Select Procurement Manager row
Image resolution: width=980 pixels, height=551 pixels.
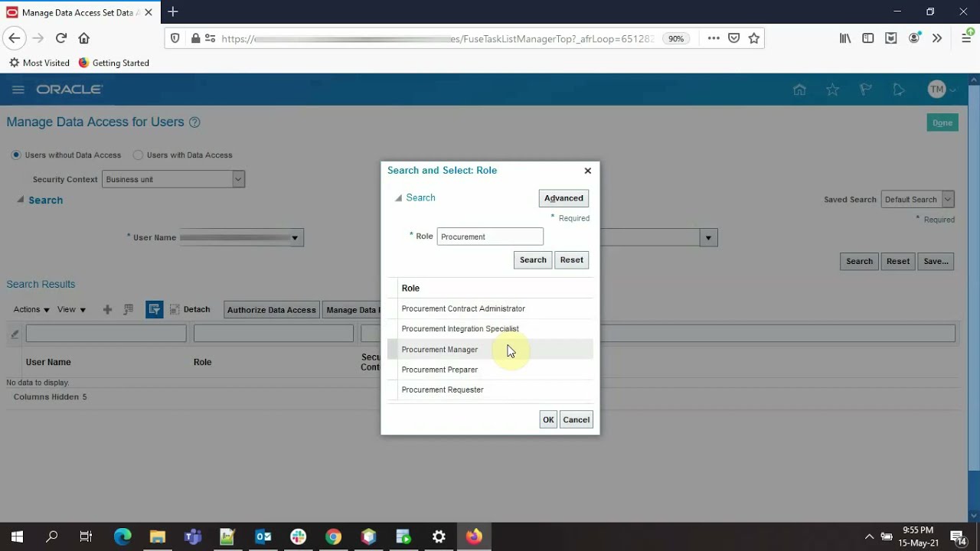pos(490,349)
